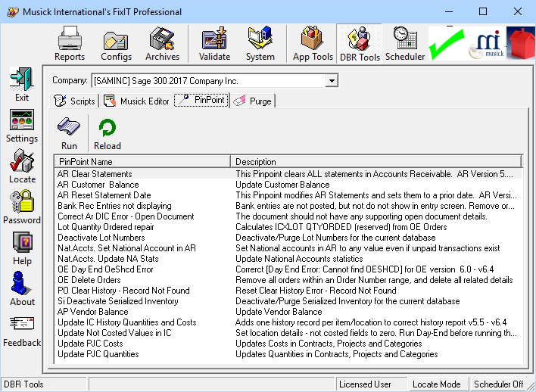Select Update IC History Quantities and Costs
The height and width of the screenshot is (392, 536).
(x=288, y=322)
